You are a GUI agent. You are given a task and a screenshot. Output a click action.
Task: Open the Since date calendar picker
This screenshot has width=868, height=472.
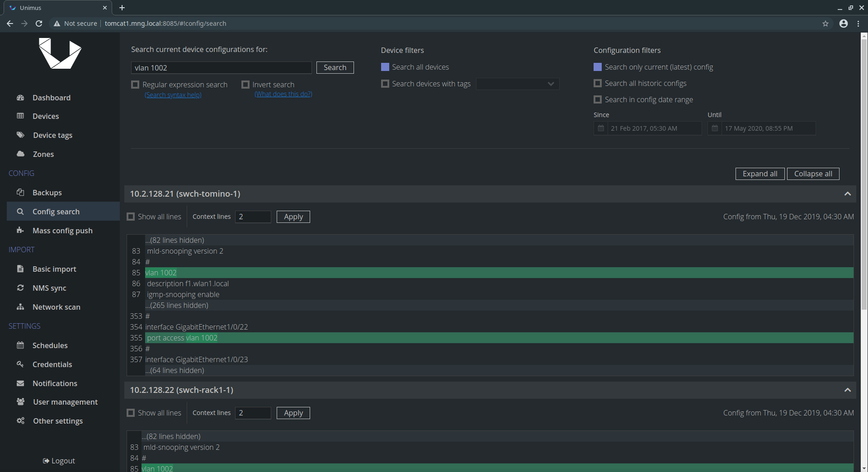click(x=601, y=128)
